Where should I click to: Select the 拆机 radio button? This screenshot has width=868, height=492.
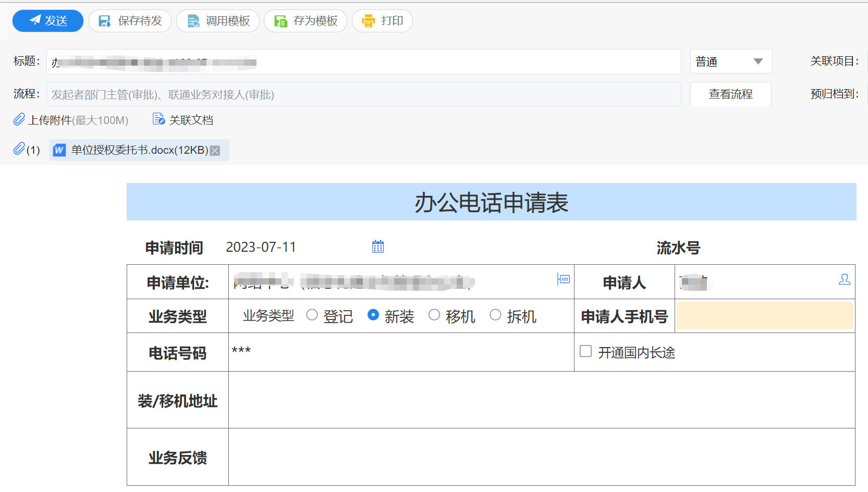tap(495, 315)
